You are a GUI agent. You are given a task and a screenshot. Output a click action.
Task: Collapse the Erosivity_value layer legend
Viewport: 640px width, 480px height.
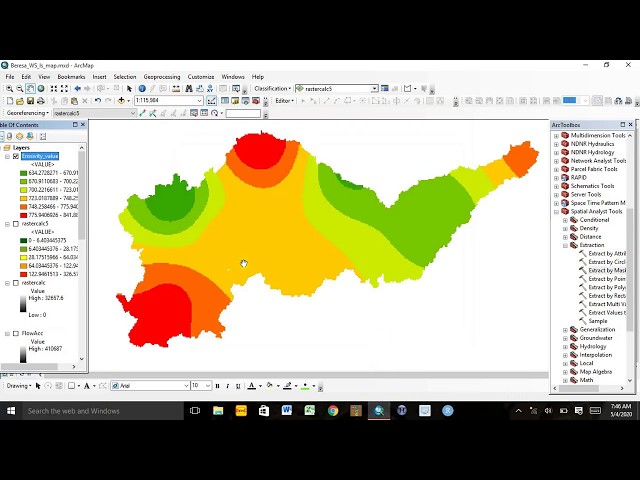pos(7,156)
